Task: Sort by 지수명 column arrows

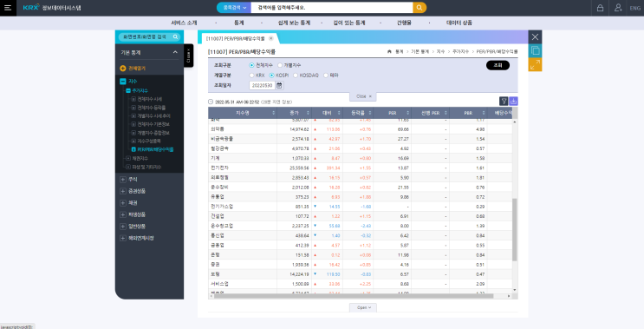Action: [274, 113]
